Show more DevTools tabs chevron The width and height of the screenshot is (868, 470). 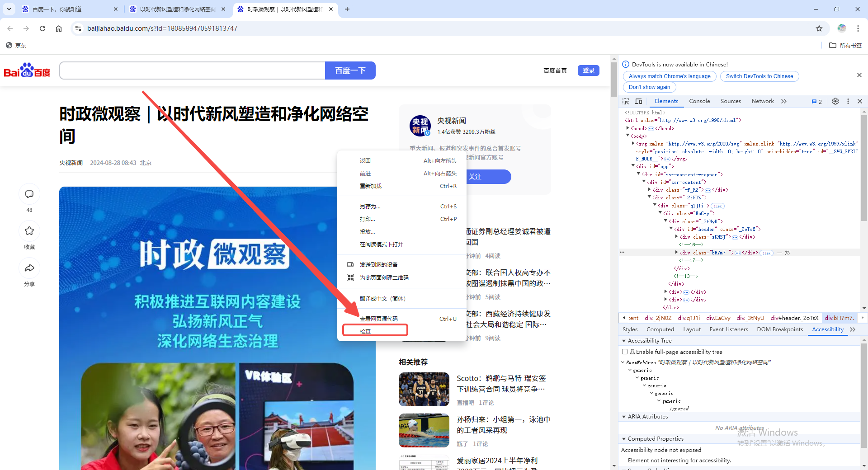[784, 101]
